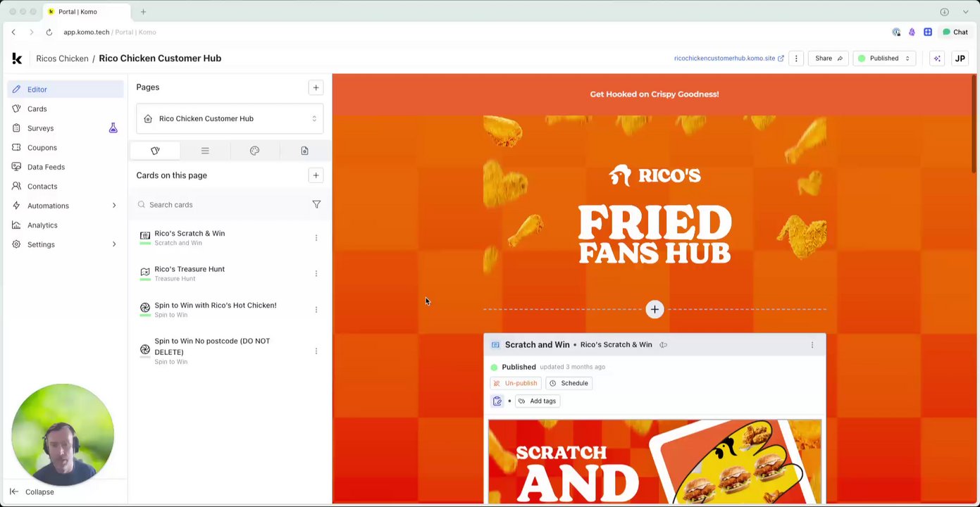Open Coupons in the sidebar
This screenshot has height=507, width=980.
(x=66, y=148)
